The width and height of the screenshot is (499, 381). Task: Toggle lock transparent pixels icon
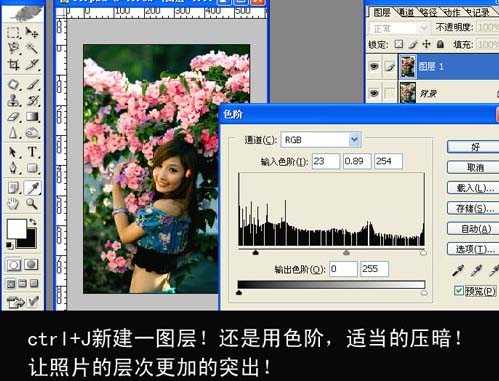pyautogui.click(x=399, y=44)
